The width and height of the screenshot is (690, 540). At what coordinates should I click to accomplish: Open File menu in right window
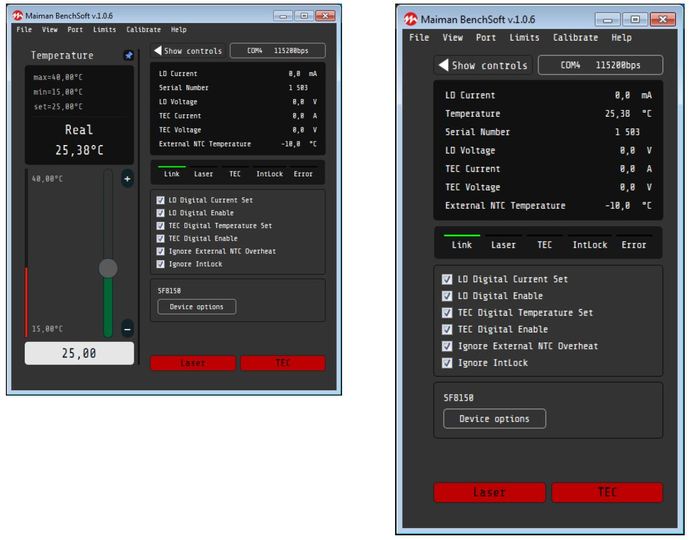click(x=419, y=37)
